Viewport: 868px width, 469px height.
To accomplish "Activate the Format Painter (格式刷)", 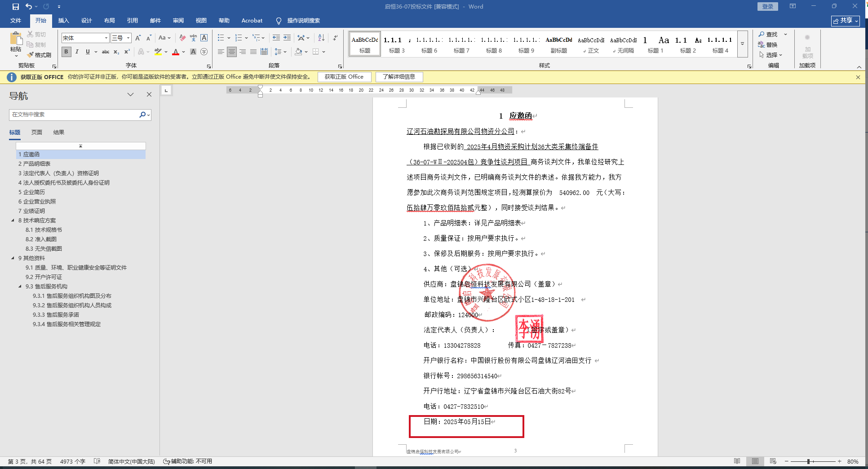I will click(x=39, y=55).
